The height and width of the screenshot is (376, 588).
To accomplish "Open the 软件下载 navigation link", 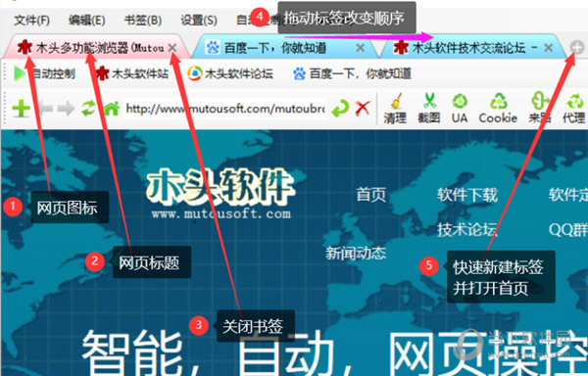I will tap(467, 195).
